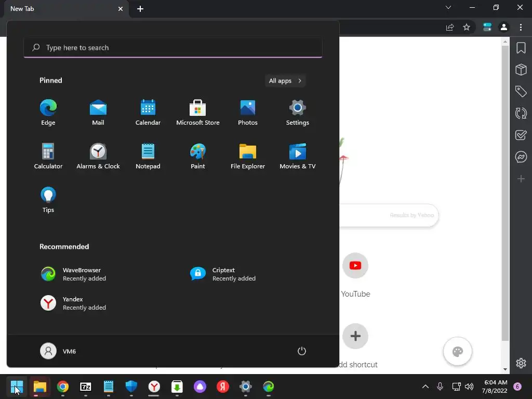Launch the Photos app

(248, 113)
